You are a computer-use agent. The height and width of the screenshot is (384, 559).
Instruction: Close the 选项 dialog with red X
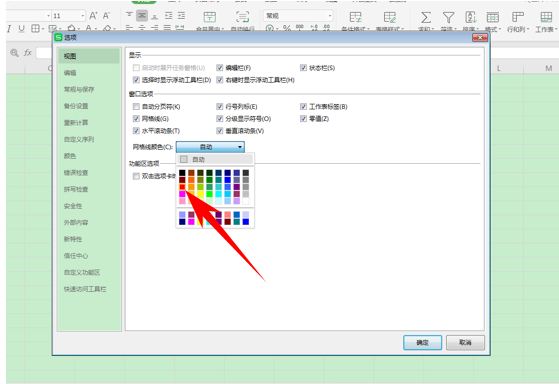479,37
